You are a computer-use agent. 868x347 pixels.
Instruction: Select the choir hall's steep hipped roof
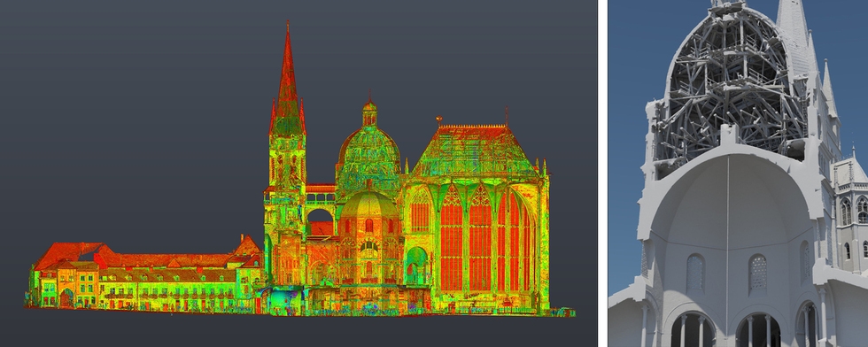point(475,150)
